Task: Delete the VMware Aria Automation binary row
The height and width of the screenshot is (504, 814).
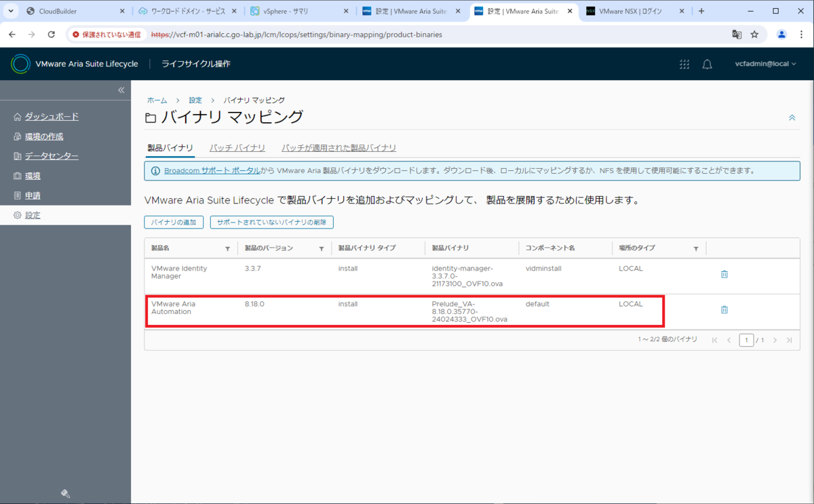Action: point(724,309)
